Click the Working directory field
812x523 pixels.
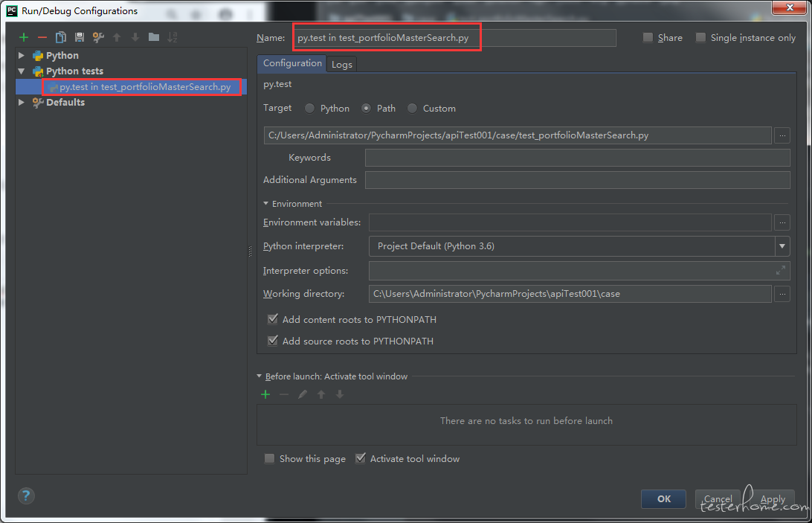[570, 294]
